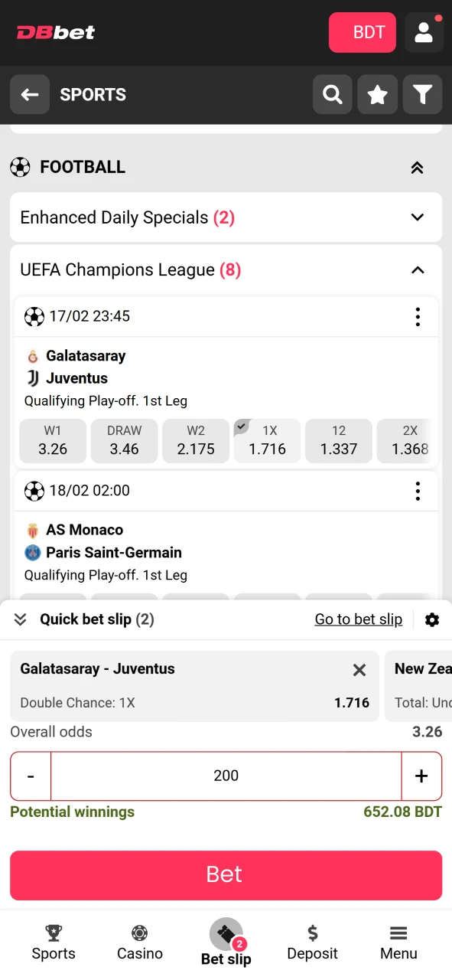This screenshot has height=980, width=452.
Task: Open the search icon in the sports header
Action: click(x=332, y=94)
